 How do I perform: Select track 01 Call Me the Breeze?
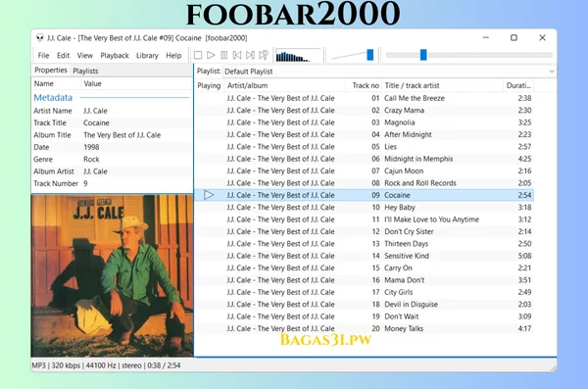pyautogui.click(x=365, y=98)
